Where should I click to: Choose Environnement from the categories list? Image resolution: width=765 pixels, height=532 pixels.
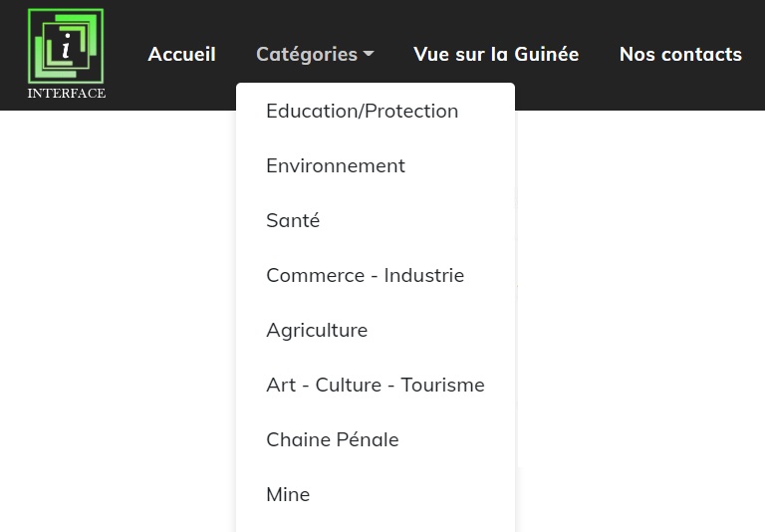336,166
